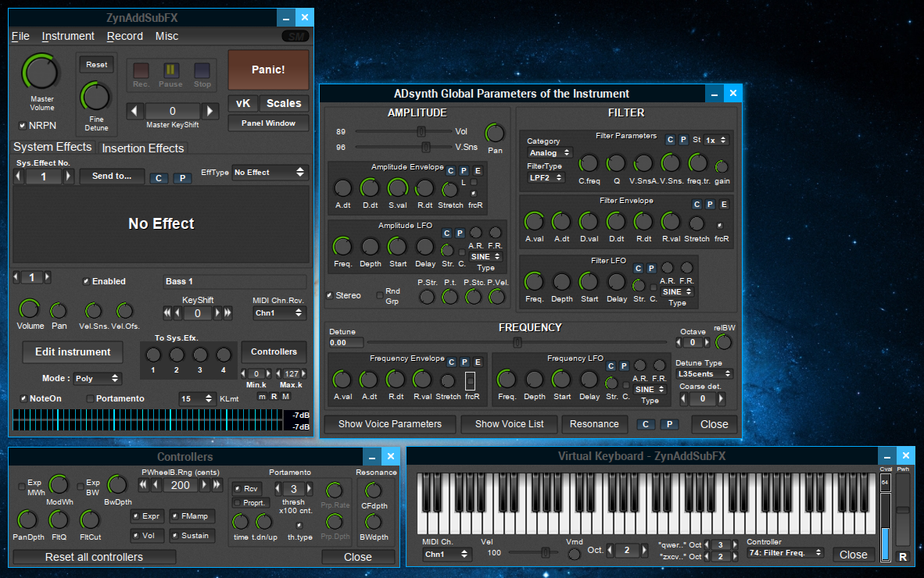
Task: Open the Controller 74: Filter Freq. dropdown
Action: click(786, 553)
